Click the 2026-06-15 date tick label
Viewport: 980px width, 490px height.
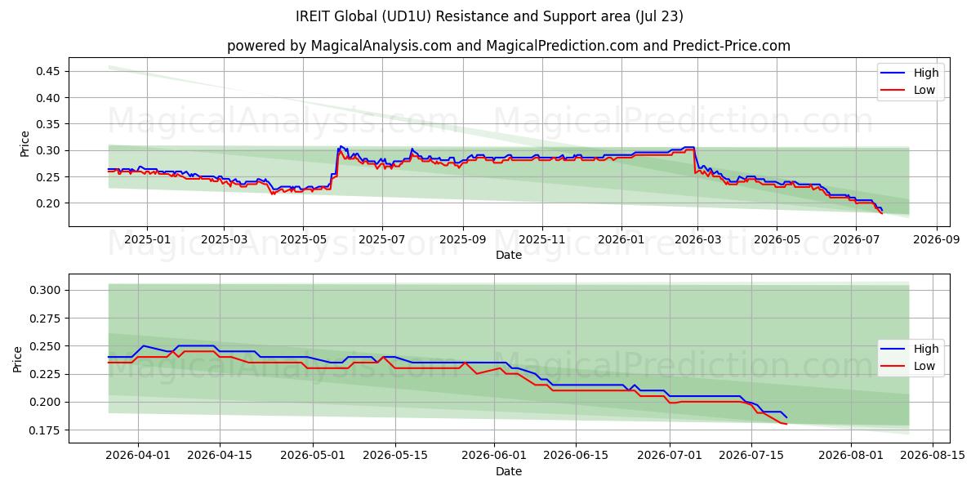(x=577, y=456)
